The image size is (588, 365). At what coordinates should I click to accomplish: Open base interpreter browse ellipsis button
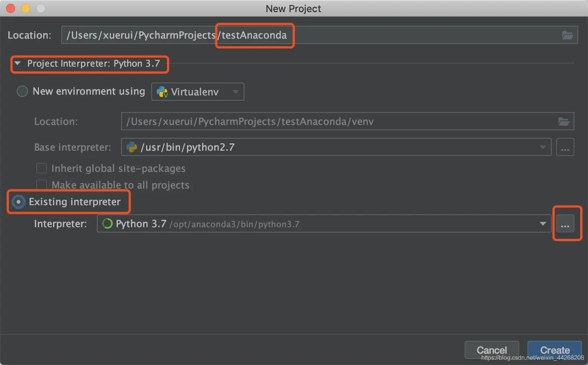point(565,147)
